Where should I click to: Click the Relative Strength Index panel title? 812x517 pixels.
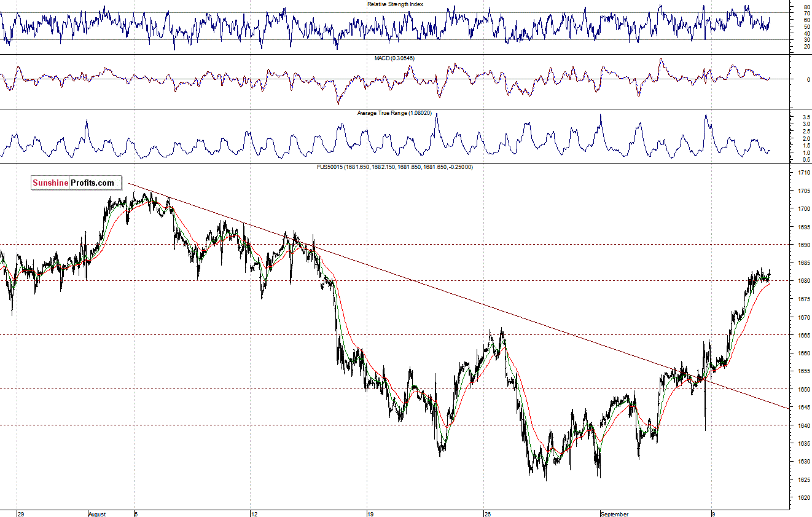[395, 4]
